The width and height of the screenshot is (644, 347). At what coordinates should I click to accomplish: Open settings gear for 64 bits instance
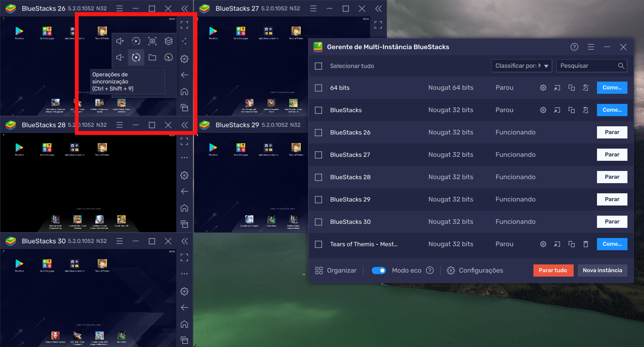coord(543,88)
